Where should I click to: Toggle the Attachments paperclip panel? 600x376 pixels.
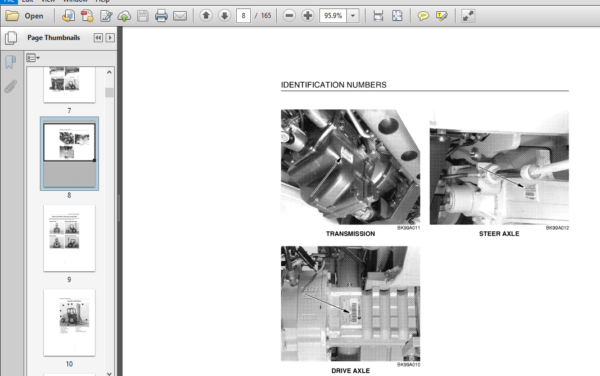(11, 86)
